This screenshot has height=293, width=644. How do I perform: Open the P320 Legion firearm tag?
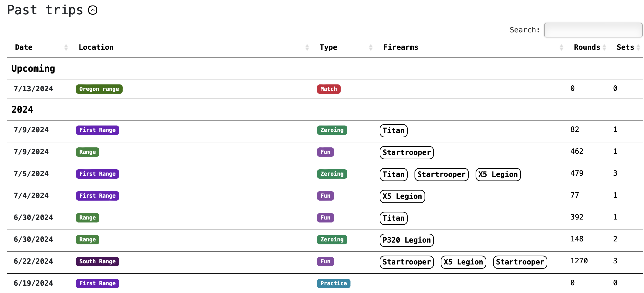407,240
